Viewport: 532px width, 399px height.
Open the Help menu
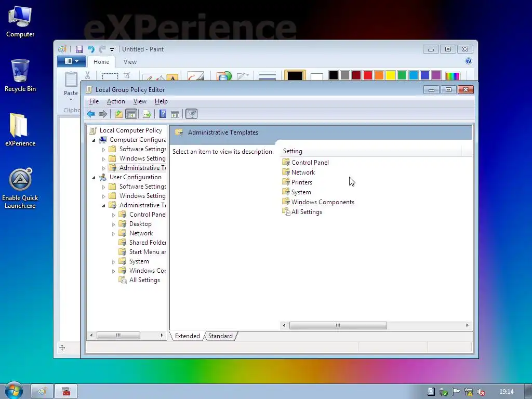[x=161, y=101]
